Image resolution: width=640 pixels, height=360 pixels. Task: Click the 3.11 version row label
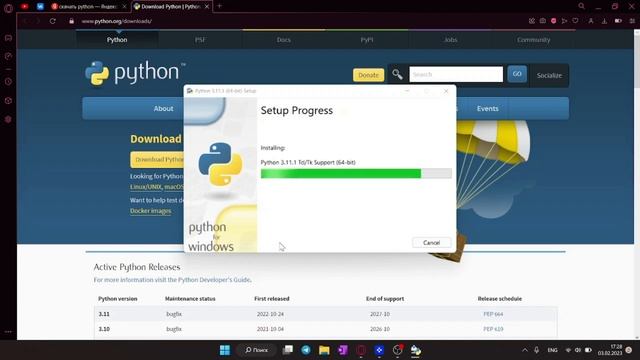click(x=104, y=314)
